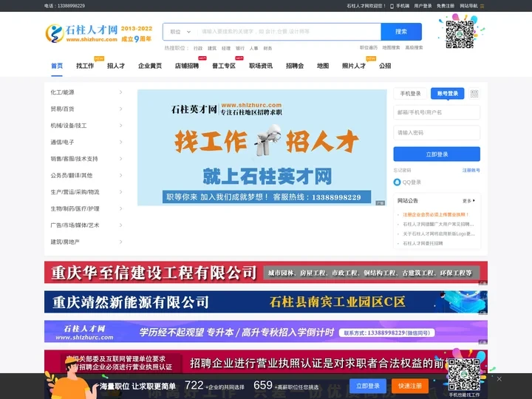532x399 pixels.
Task: Open the QR code in the bottom bar
Action: (x=464, y=375)
